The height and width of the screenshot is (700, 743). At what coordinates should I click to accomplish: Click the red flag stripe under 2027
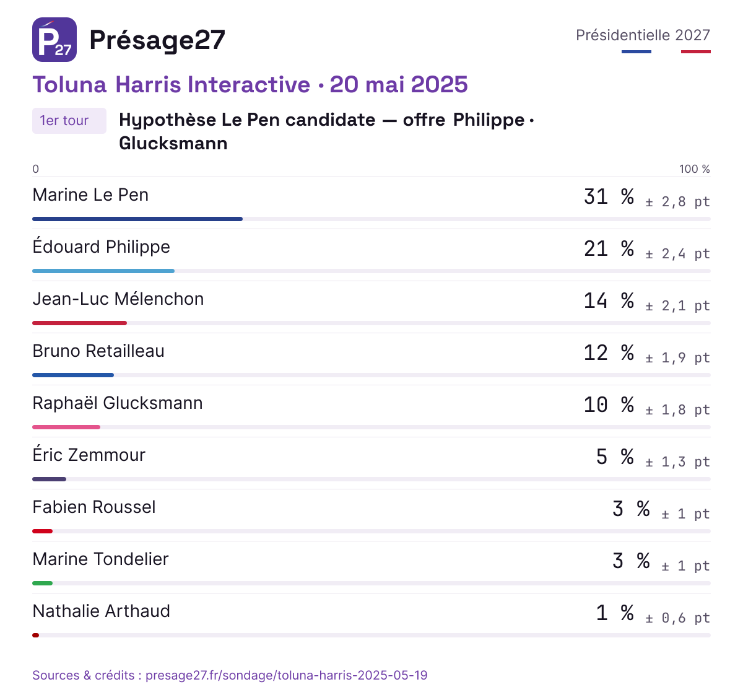[696, 51]
